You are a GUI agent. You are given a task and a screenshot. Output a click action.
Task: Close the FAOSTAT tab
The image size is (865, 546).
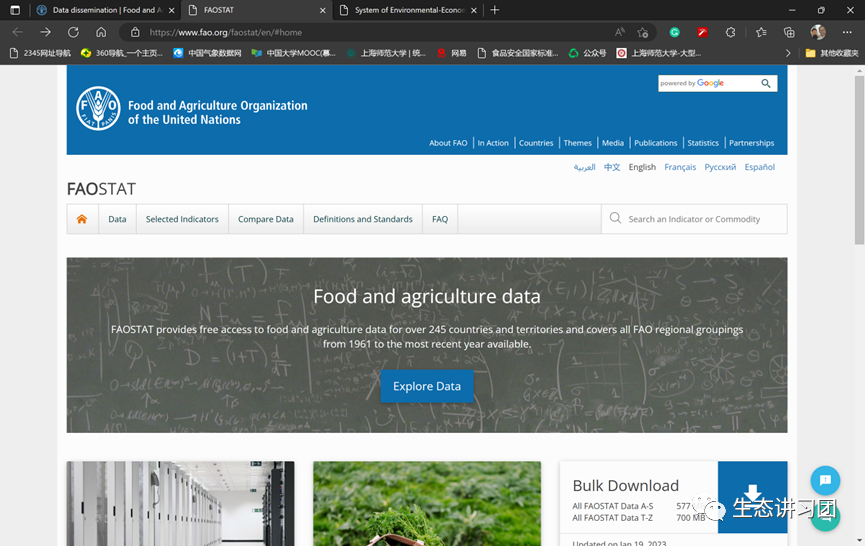coord(323,10)
